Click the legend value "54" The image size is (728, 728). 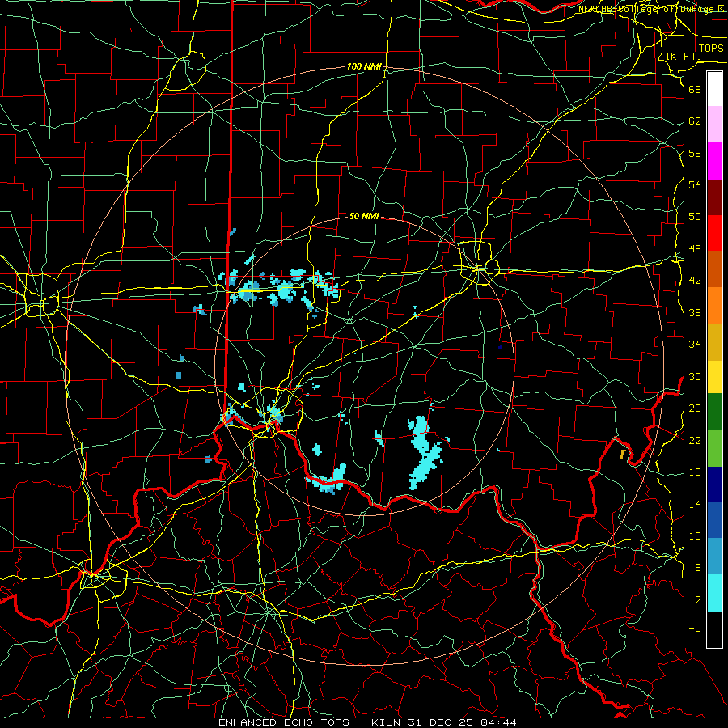point(695,184)
